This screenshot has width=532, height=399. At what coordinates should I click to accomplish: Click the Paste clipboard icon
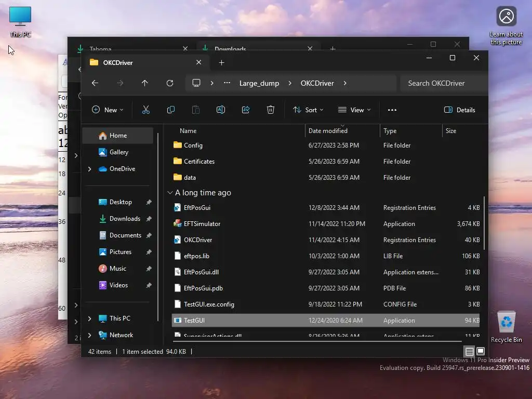click(x=196, y=110)
